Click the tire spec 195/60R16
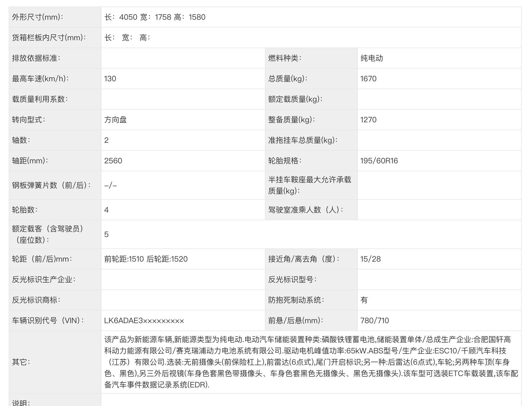 (379, 161)
